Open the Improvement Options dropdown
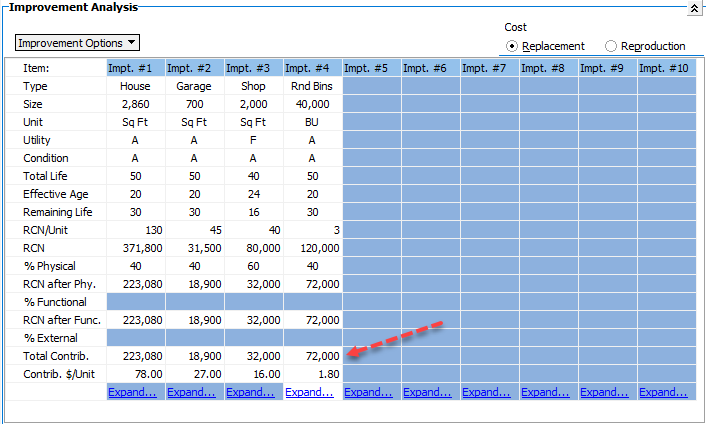The height and width of the screenshot is (424, 706). point(78,43)
